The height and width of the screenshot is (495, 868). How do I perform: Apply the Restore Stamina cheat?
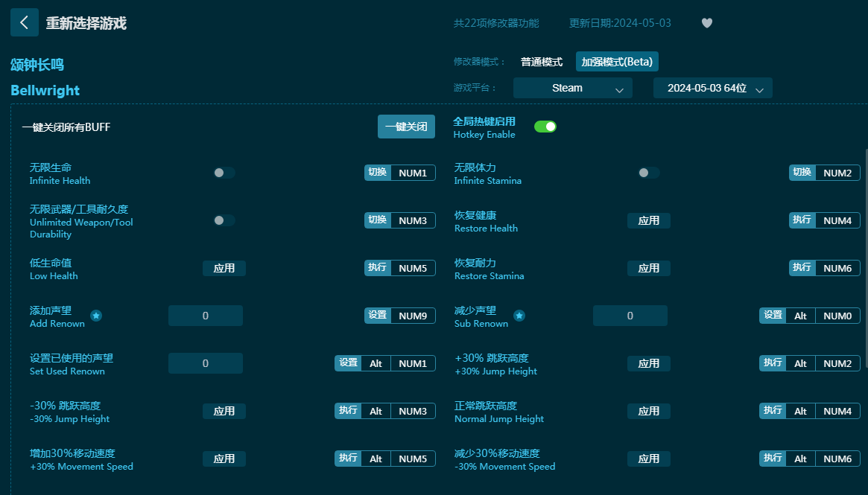coord(649,268)
